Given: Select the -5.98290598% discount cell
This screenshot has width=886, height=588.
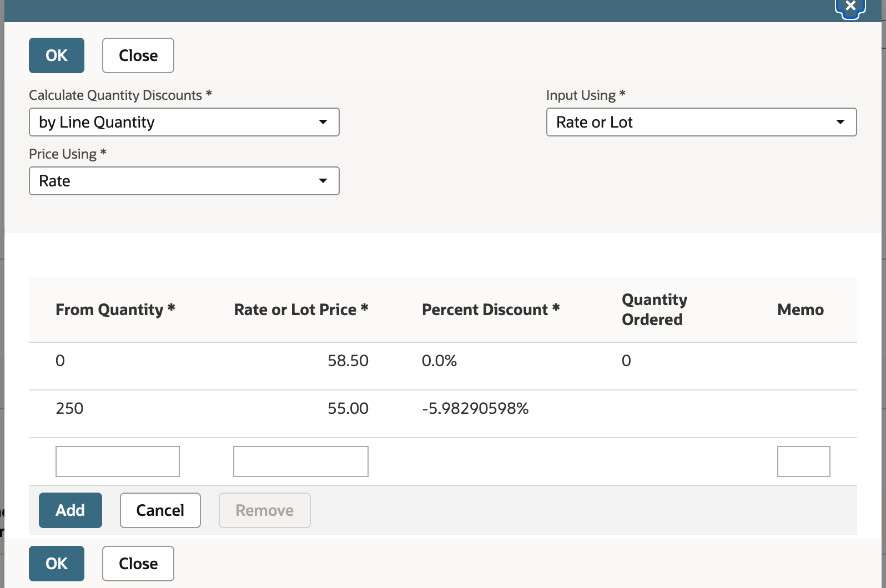Looking at the screenshot, I should (x=475, y=408).
